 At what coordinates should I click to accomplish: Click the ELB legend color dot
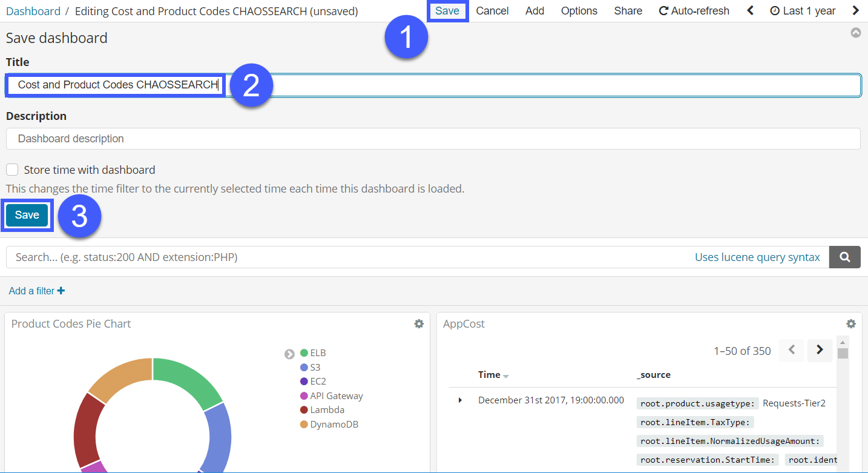[304, 352]
